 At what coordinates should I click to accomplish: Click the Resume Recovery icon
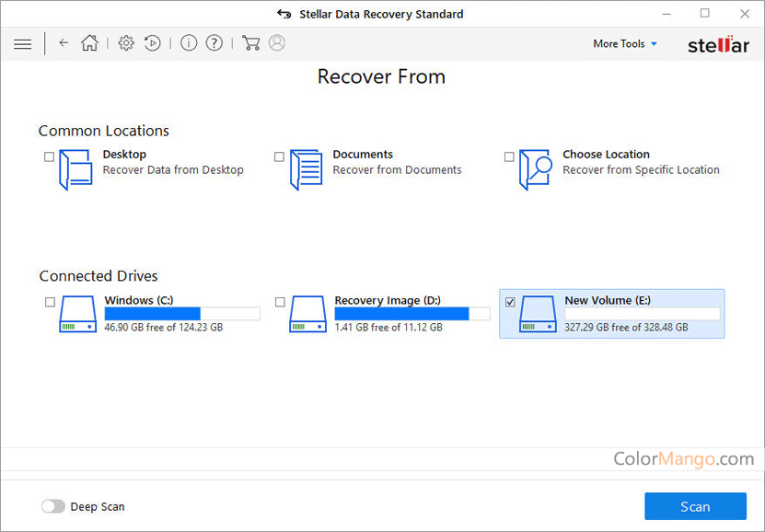[153, 43]
